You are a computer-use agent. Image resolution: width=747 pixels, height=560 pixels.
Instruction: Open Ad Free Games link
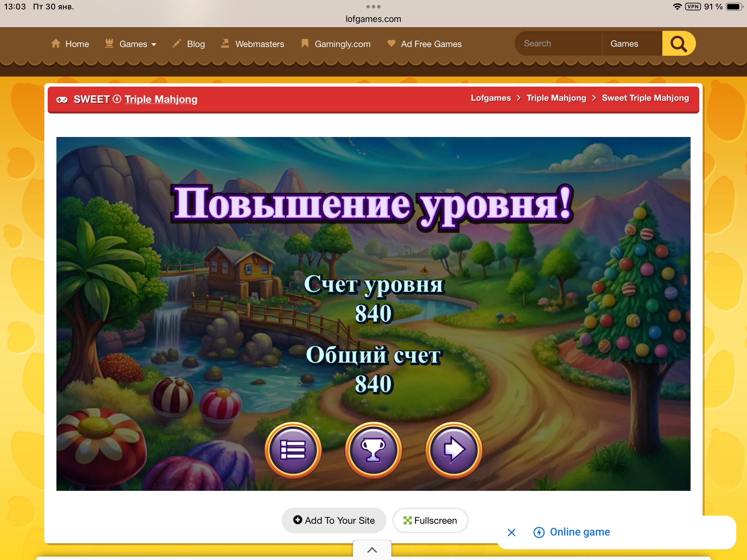click(x=431, y=44)
